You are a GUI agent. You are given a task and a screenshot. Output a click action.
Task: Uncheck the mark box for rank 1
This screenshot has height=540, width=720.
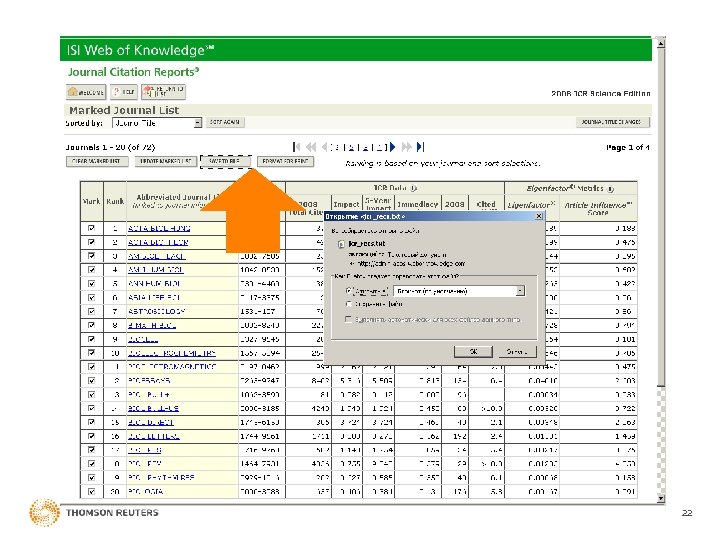(91, 228)
